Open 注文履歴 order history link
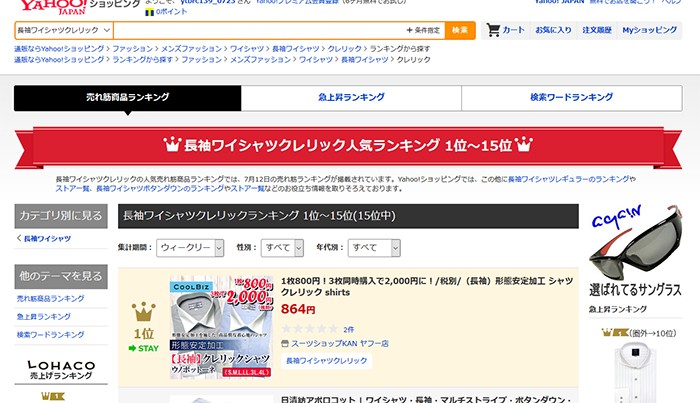 (x=597, y=30)
